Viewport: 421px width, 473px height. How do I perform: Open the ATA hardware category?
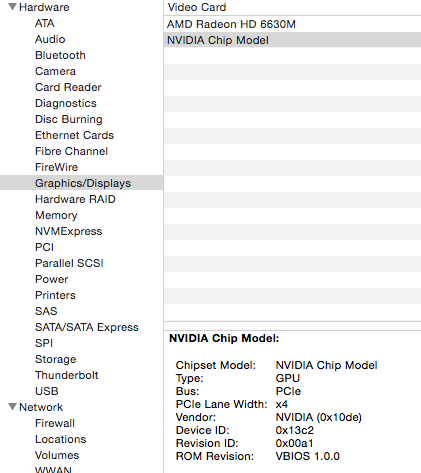pyautogui.click(x=45, y=23)
